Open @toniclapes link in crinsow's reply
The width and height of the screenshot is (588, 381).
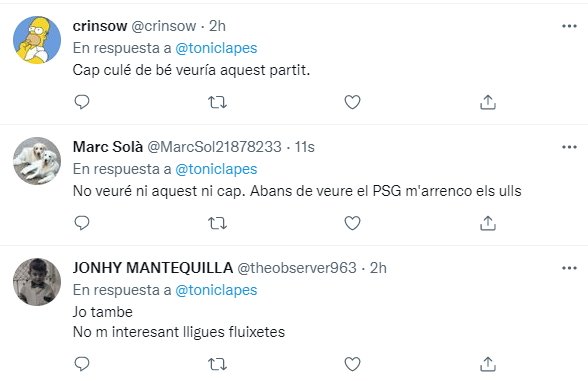pyautogui.click(x=216, y=48)
